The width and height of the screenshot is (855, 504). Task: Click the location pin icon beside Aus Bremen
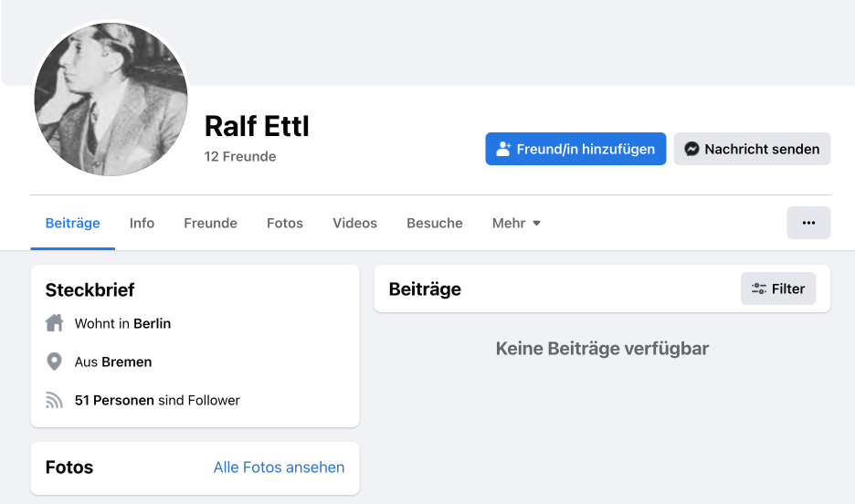click(x=55, y=362)
